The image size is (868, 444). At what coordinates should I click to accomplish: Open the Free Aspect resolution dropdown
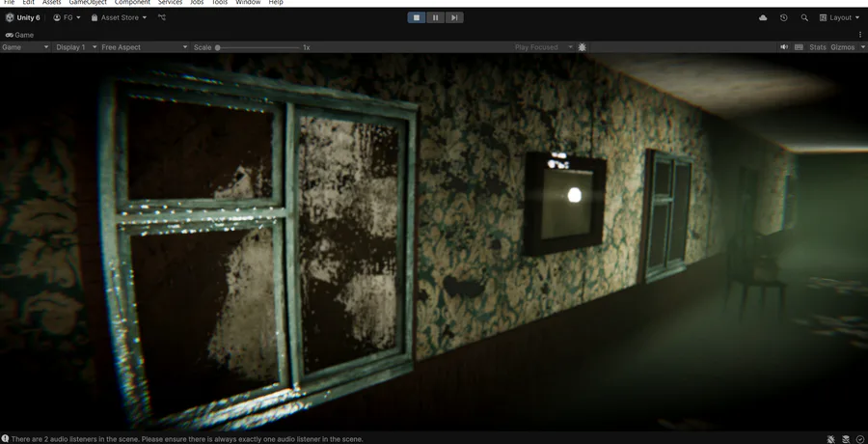144,47
